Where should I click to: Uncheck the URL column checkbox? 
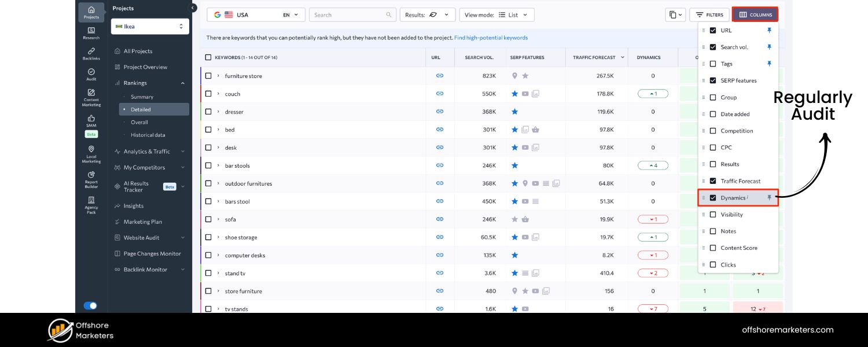[713, 30]
